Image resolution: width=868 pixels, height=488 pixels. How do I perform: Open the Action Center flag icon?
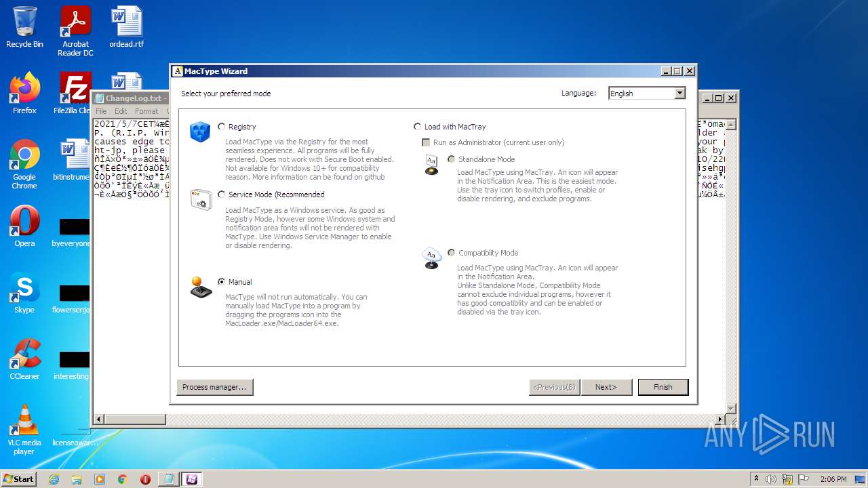coord(803,479)
